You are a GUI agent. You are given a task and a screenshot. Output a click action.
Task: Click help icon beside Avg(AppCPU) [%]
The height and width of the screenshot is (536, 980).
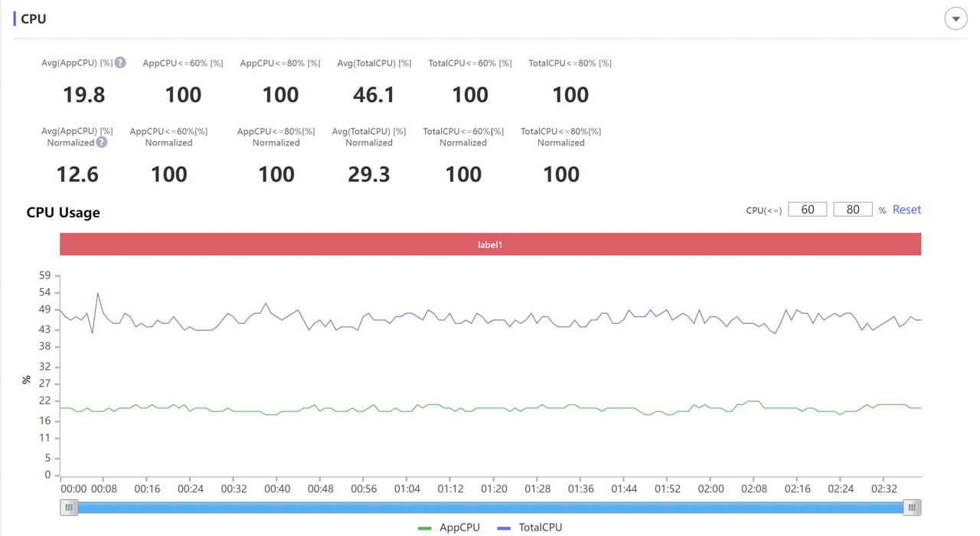[x=120, y=63]
